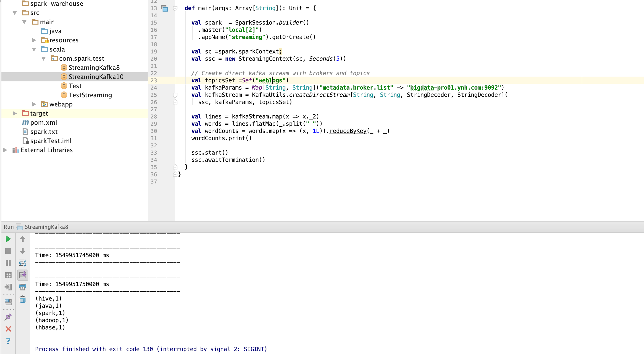The width and height of the screenshot is (644, 354).
Task: Pin the Run tab with pin icon
Action: (x=8, y=317)
